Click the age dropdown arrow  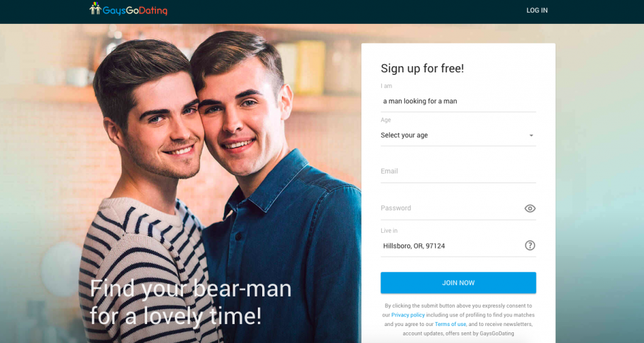pyautogui.click(x=531, y=135)
